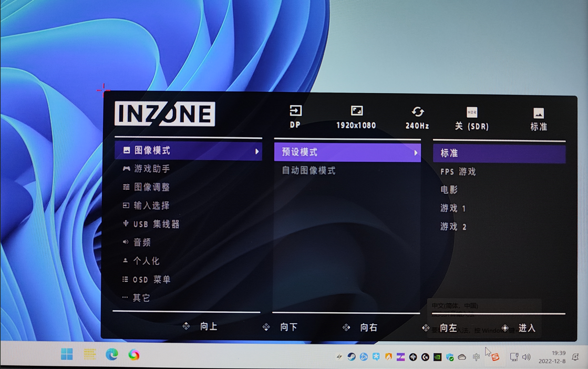Choose the 游戏 2 preset
The image size is (588, 369).
pos(453,227)
